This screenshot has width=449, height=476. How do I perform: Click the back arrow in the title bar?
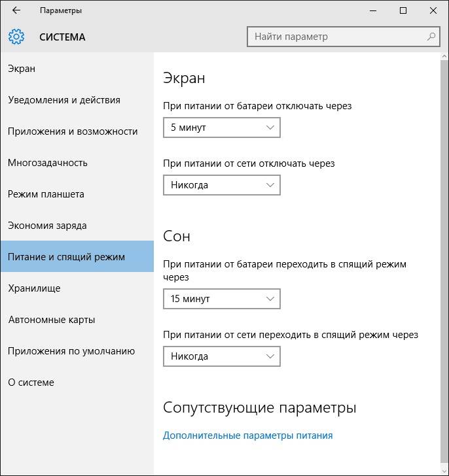16,10
